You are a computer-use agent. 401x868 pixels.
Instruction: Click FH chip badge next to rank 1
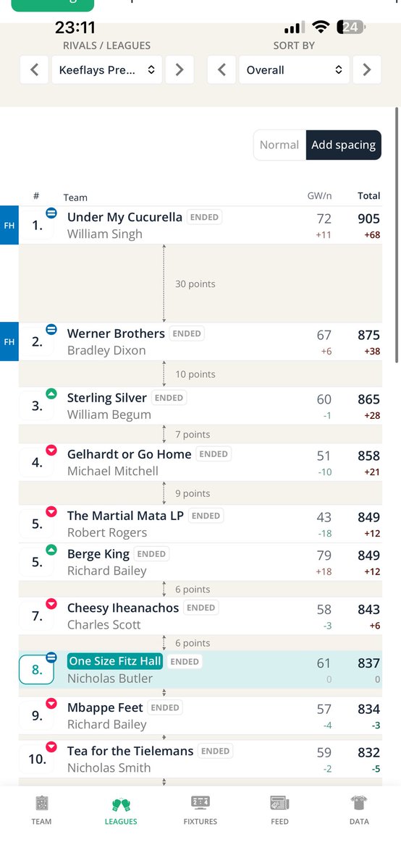[x=9, y=225]
